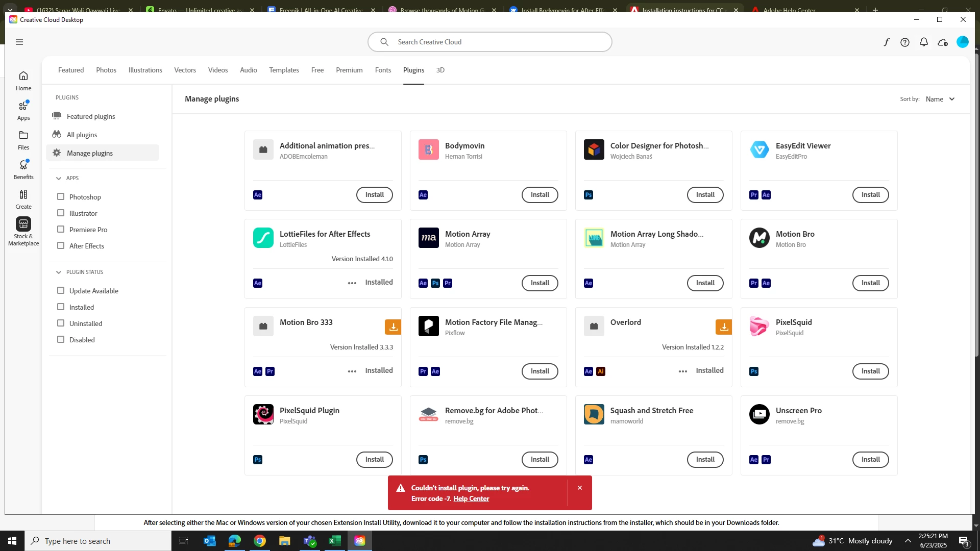Collapse the PLUGIN STATUS section
980x551 pixels.
(x=59, y=272)
